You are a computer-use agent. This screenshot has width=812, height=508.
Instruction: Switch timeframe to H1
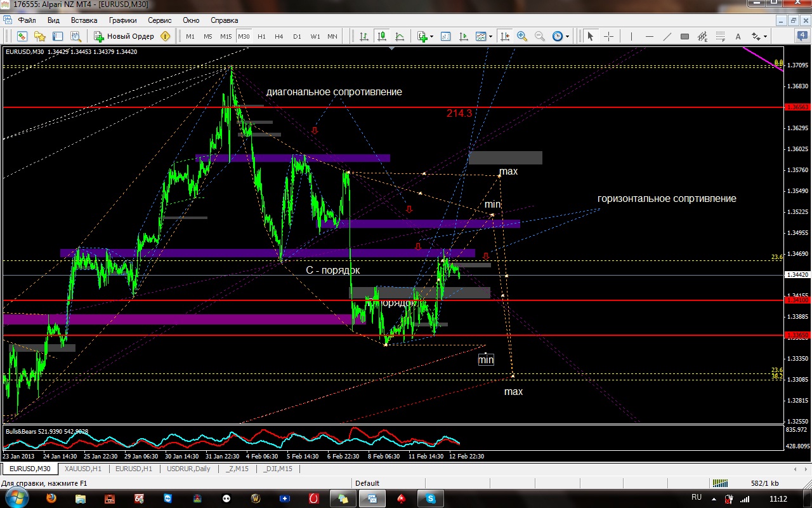pos(261,36)
